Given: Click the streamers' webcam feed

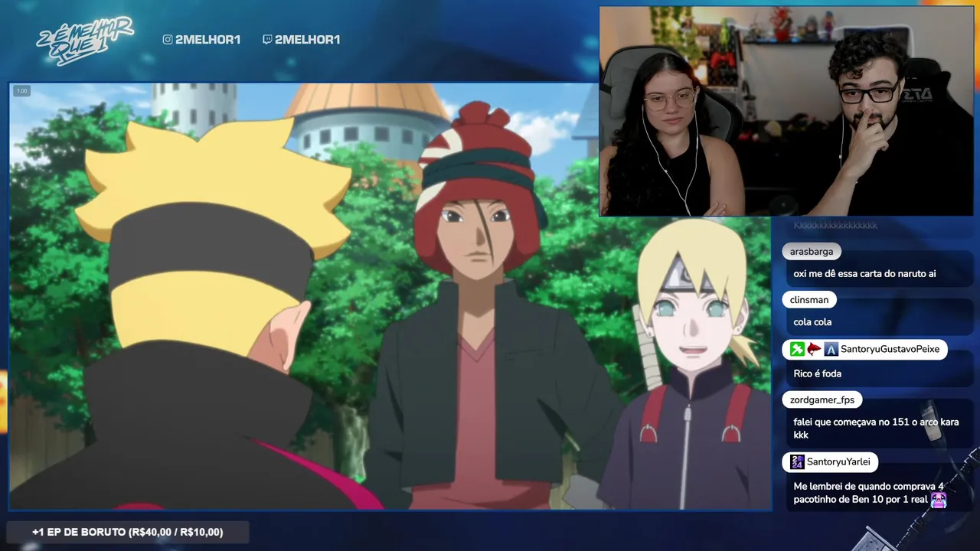Looking at the screenshot, I should (x=786, y=112).
